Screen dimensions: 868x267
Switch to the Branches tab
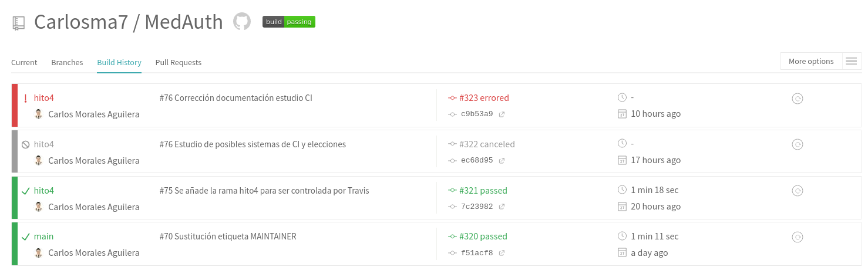(x=67, y=62)
